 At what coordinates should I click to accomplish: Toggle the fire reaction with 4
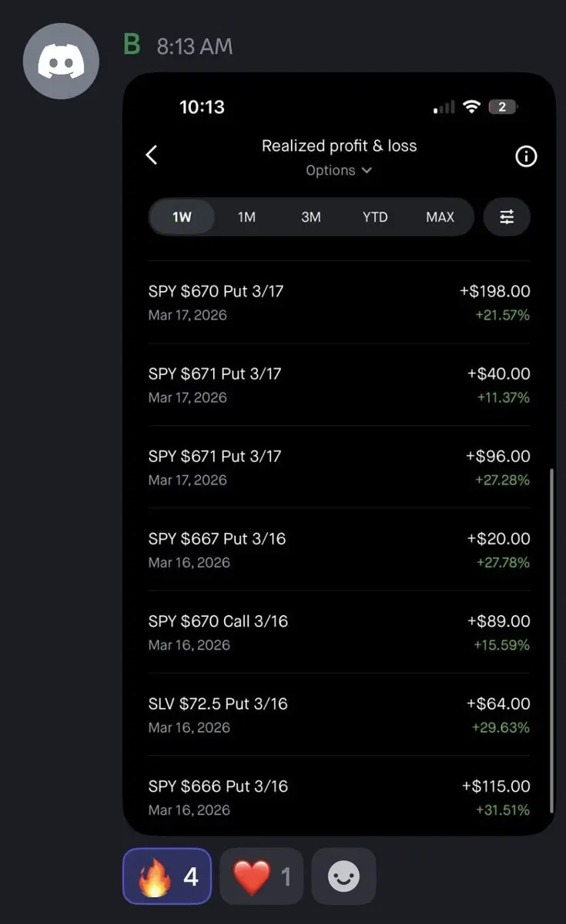[x=166, y=876]
